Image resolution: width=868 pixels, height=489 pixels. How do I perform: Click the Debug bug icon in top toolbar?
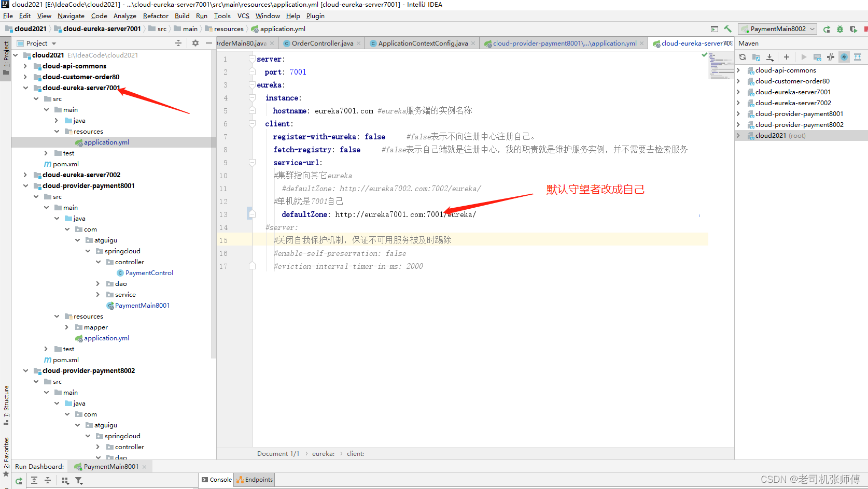click(x=840, y=29)
